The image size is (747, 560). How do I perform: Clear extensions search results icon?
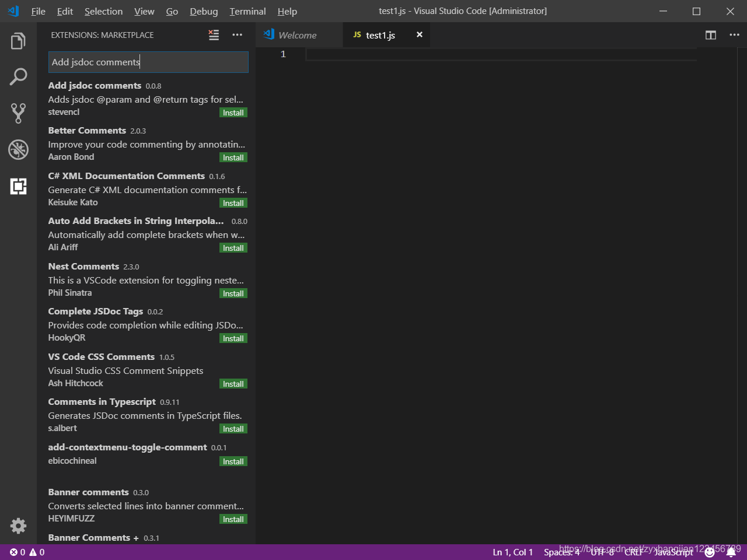[x=214, y=35]
